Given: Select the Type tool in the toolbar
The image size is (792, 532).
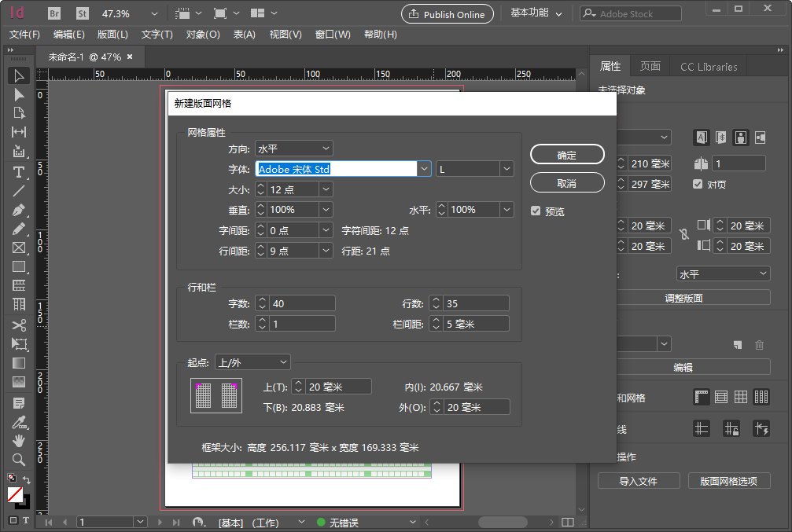Looking at the screenshot, I should (19, 172).
